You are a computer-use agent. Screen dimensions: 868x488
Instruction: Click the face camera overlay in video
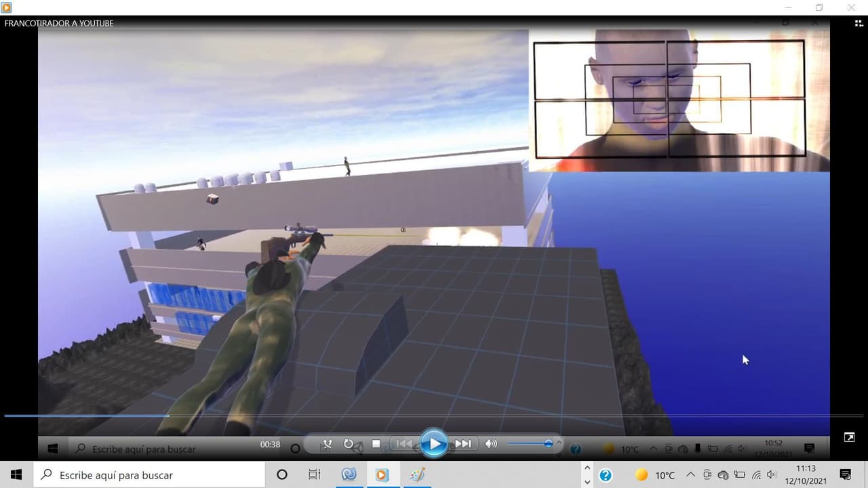tap(679, 100)
